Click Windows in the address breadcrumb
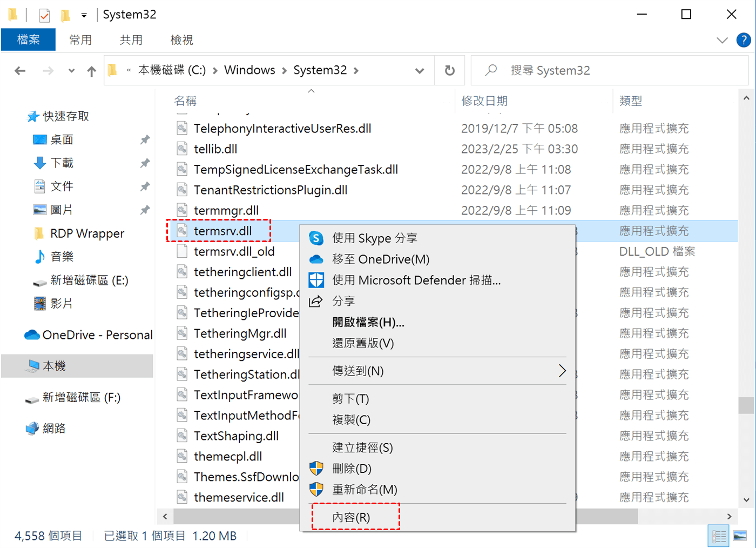The height and width of the screenshot is (548, 756). (x=249, y=70)
